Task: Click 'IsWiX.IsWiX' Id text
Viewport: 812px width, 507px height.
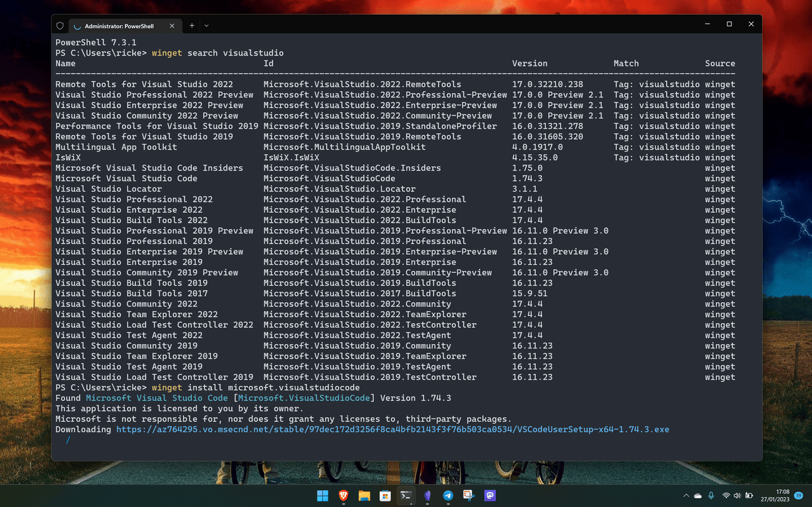Action: (x=291, y=158)
